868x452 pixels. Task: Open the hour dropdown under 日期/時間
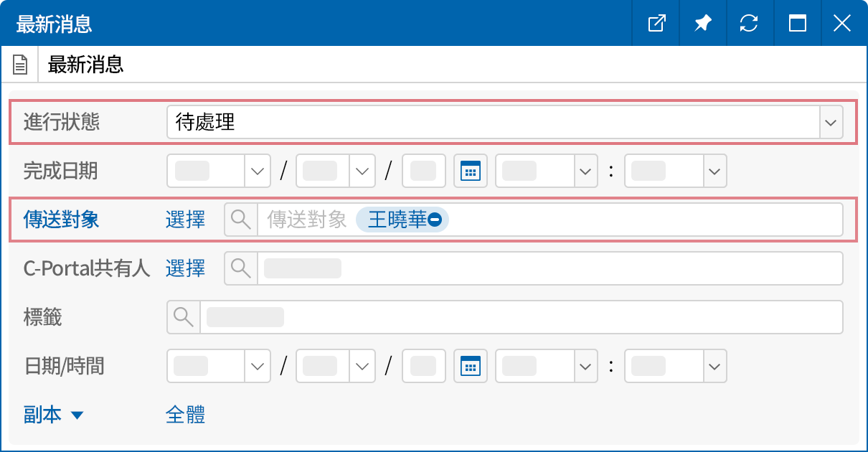585,366
